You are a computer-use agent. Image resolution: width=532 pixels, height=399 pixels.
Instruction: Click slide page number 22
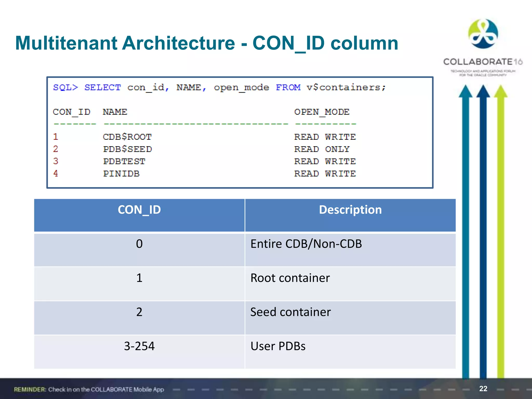coord(483,389)
